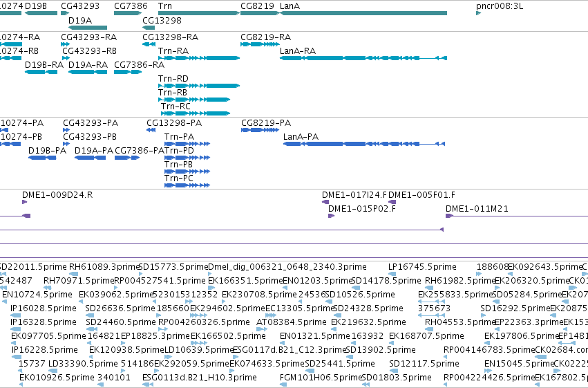Screen dimensions: 588x388
Task: Click the Trn-RA transcript
Action: point(199,58)
